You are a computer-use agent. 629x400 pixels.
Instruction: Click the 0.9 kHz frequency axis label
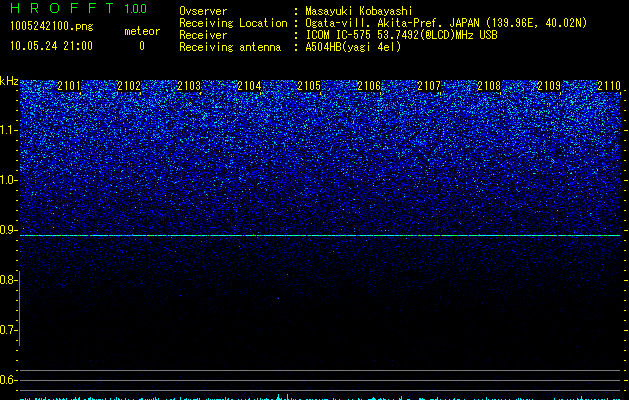(x=7, y=230)
